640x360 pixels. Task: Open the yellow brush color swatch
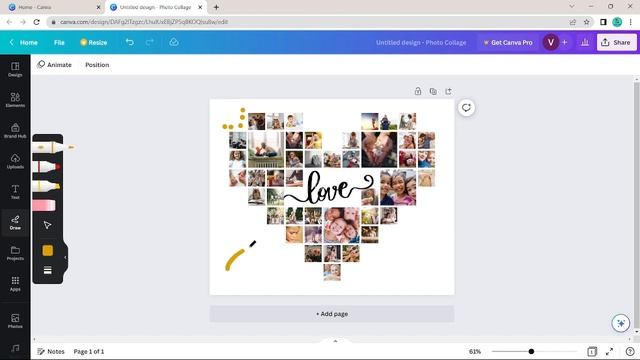tap(47, 250)
